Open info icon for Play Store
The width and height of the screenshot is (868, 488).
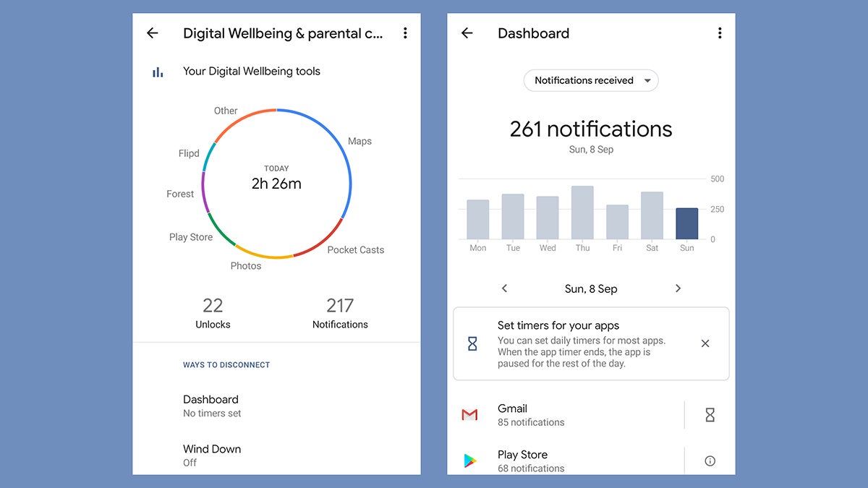point(710,461)
